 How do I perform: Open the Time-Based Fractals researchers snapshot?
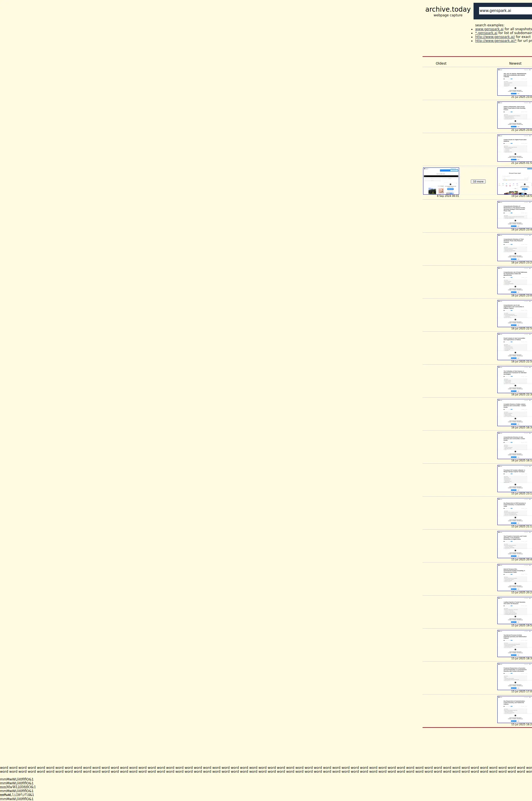(x=514, y=215)
